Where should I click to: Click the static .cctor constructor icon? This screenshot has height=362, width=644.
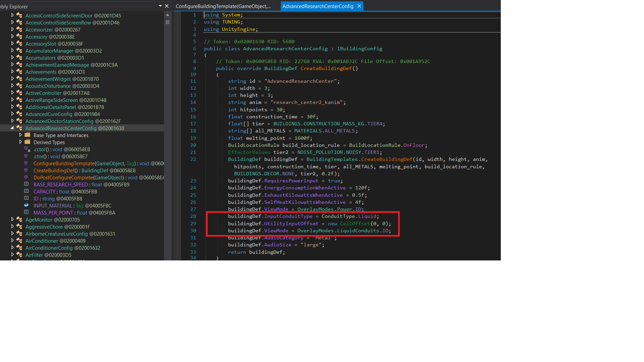coord(27,149)
